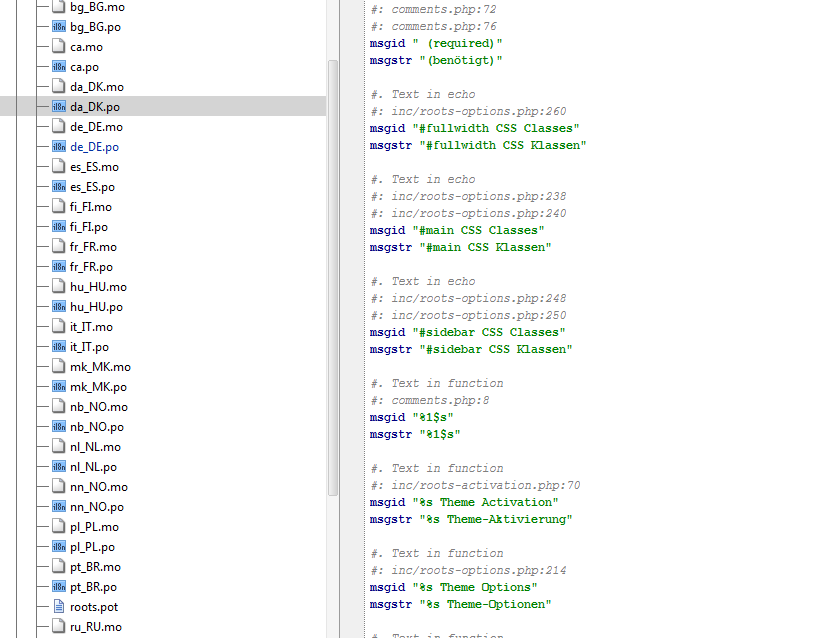
Task: Click the file icon next to nl_NL.mo
Action: click(x=58, y=447)
